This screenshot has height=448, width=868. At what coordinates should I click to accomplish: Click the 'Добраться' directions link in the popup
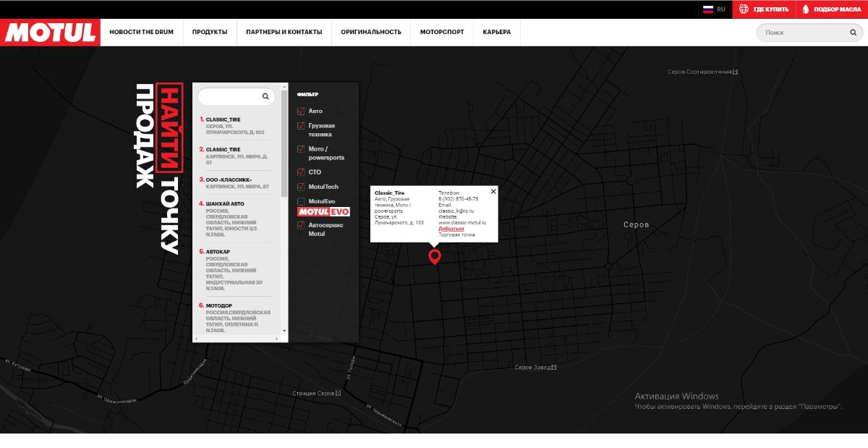(x=451, y=229)
